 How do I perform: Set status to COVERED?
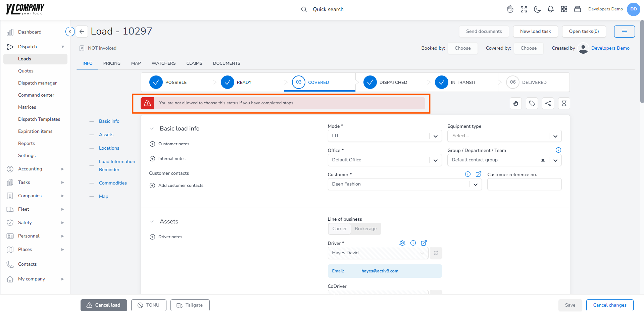pos(320,82)
